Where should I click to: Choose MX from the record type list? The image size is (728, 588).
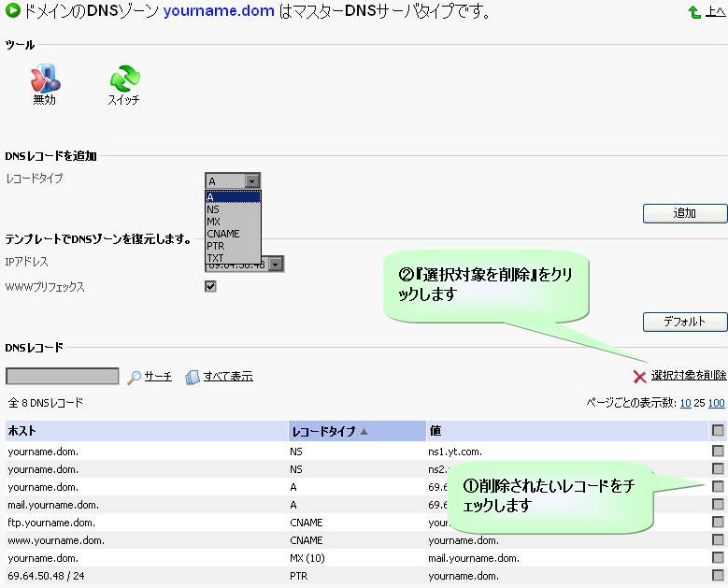pos(214,222)
